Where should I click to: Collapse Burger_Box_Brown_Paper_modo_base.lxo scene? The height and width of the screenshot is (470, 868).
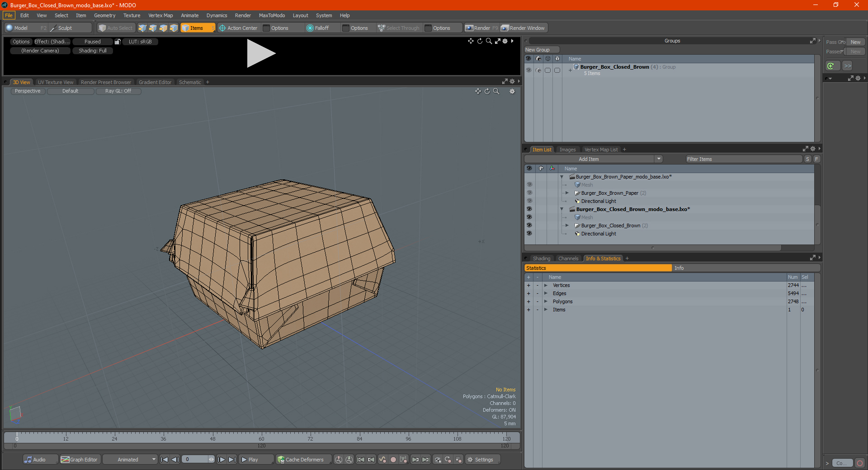pos(562,177)
